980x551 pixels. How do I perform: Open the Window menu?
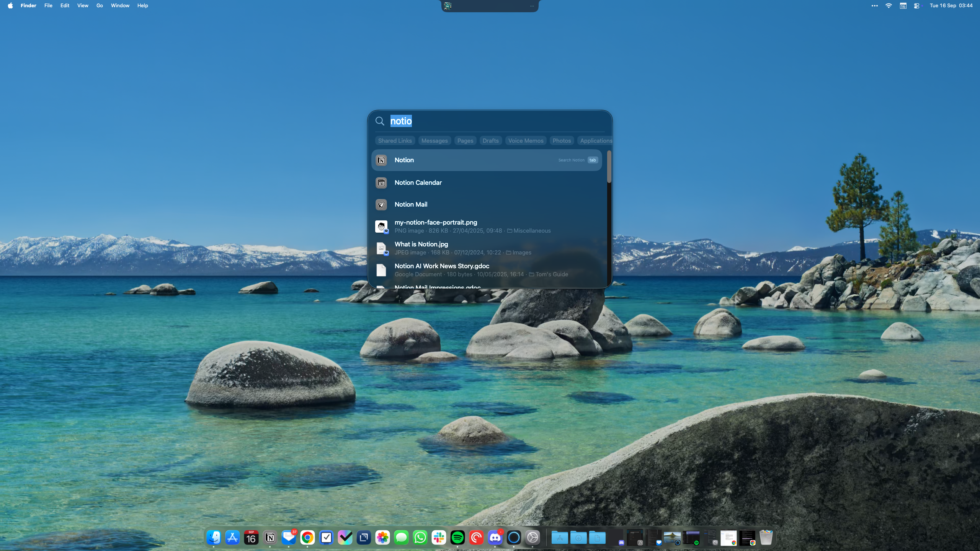click(x=120, y=5)
